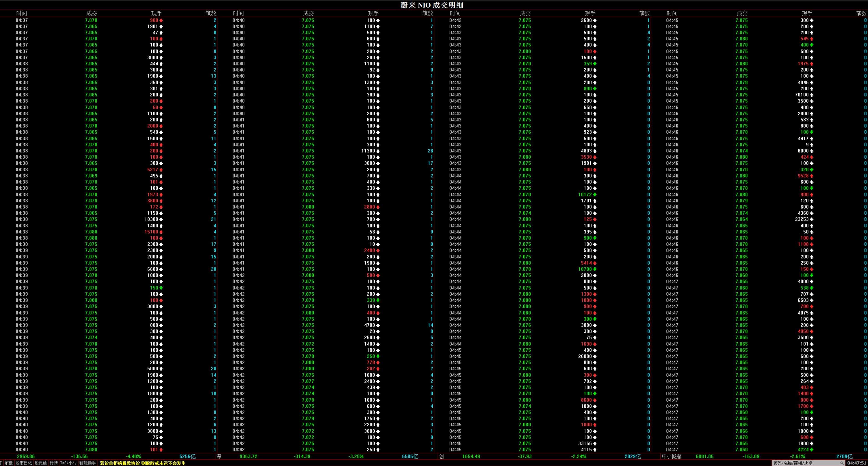This screenshot has width=868, height=466.
Task: Click the red 9528 volume cell
Action: click(805, 176)
